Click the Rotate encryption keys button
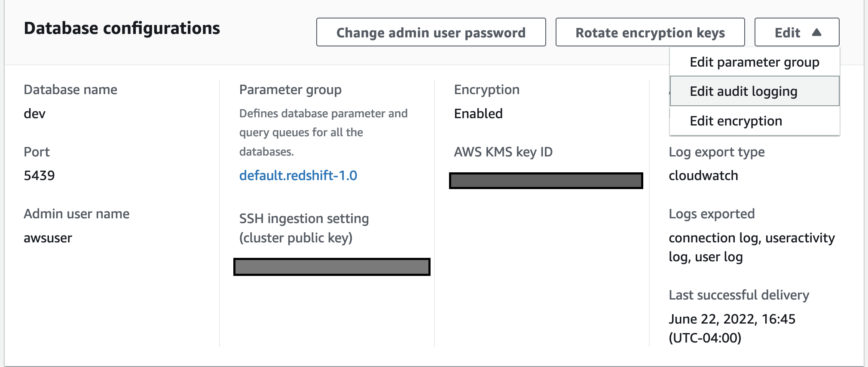The width and height of the screenshot is (868, 367). [650, 32]
